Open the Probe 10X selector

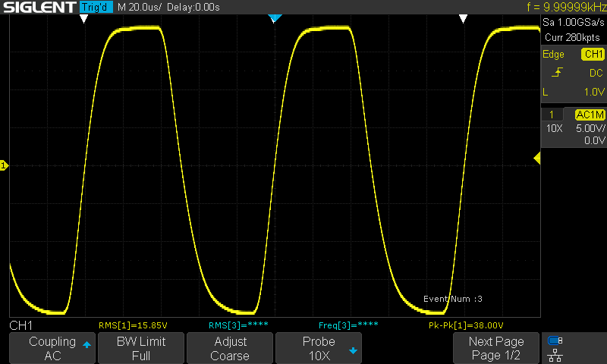coord(319,348)
